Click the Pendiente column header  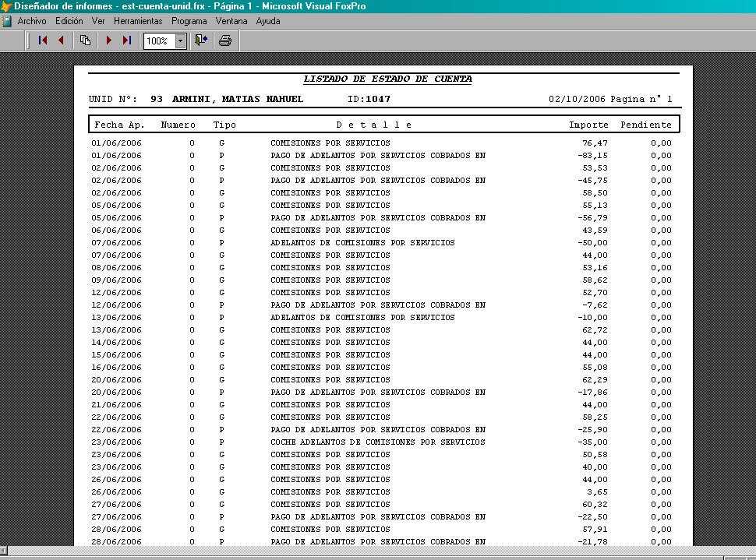tap(646, 125)
